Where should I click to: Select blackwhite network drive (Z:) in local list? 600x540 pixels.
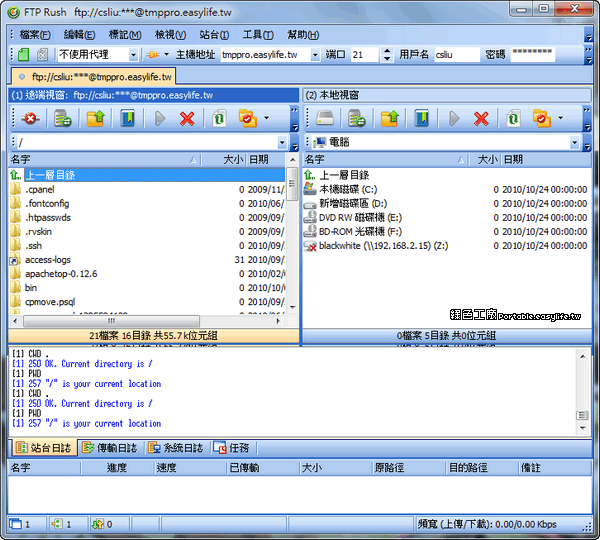tap(446, 246)
